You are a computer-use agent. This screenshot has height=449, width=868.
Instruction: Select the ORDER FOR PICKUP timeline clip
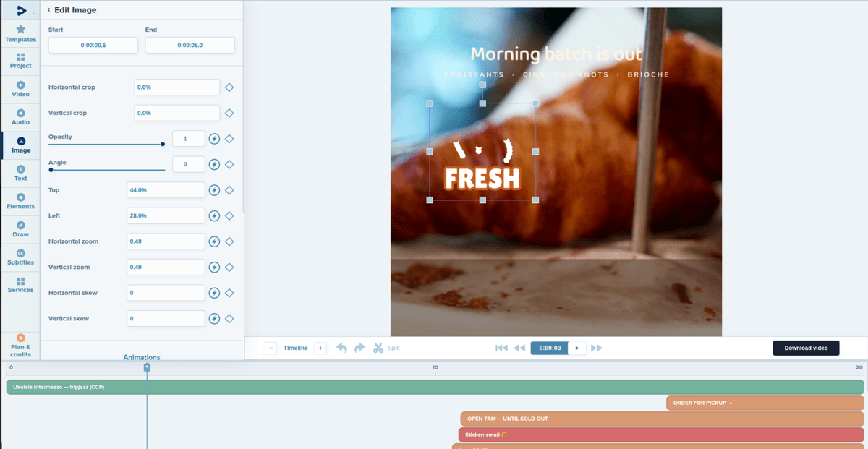765,403
